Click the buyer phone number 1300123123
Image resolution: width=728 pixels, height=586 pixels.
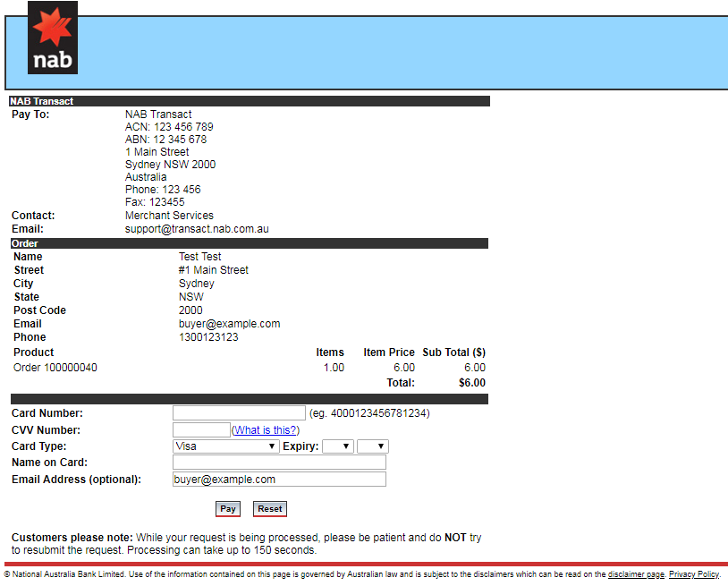208,337
